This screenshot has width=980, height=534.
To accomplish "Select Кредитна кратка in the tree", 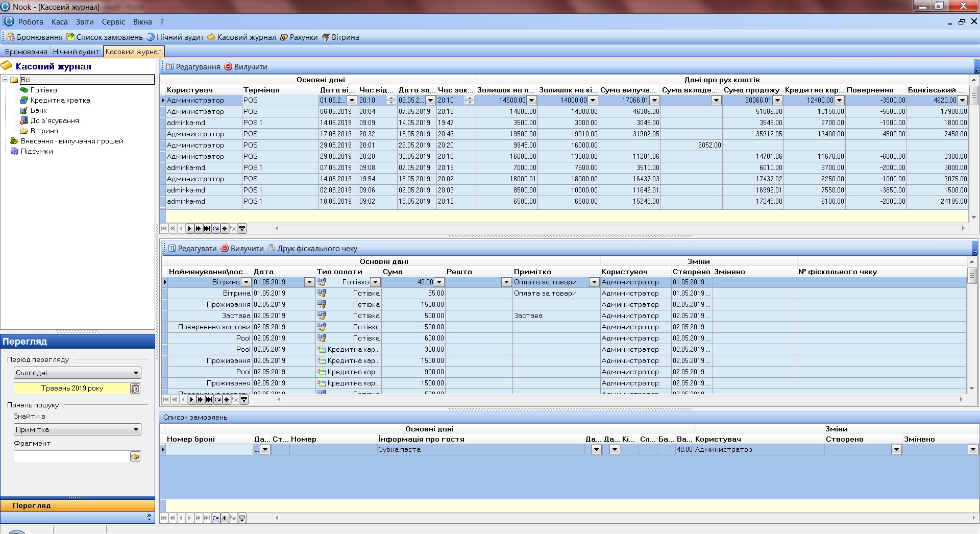I will point(60,101).
